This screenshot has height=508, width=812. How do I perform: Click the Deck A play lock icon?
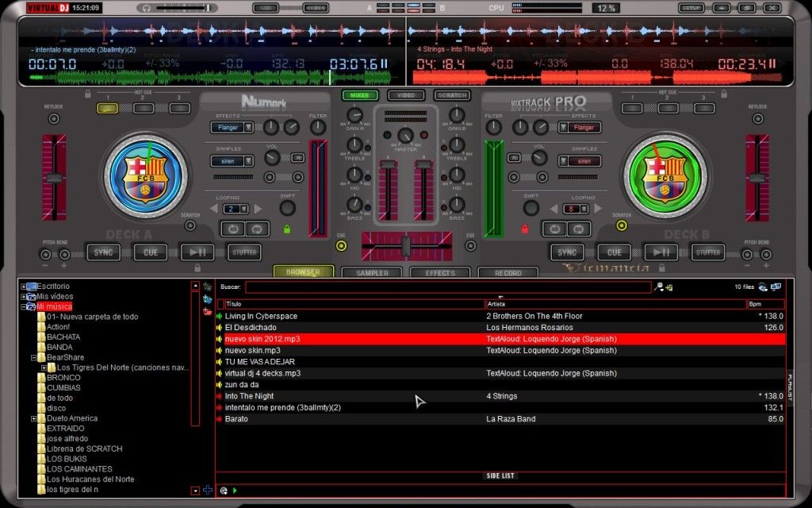[197, 267]
